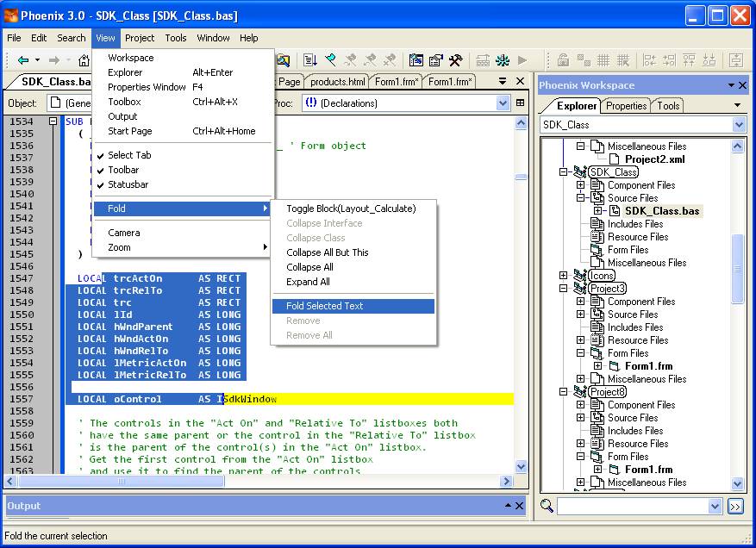Click the back navigation arrow icon

click(x=22, y=60)
